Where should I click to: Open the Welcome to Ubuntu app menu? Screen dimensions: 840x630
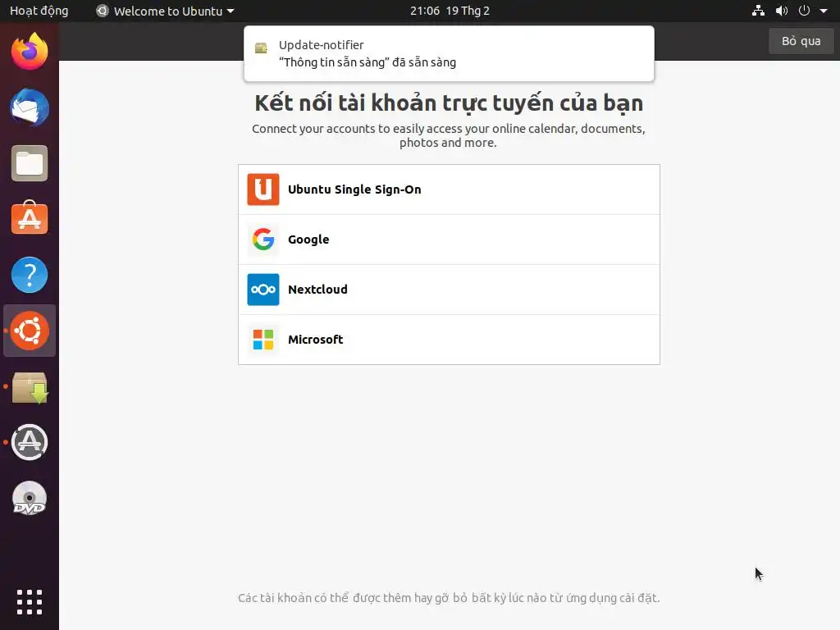[x=166, y=11]
